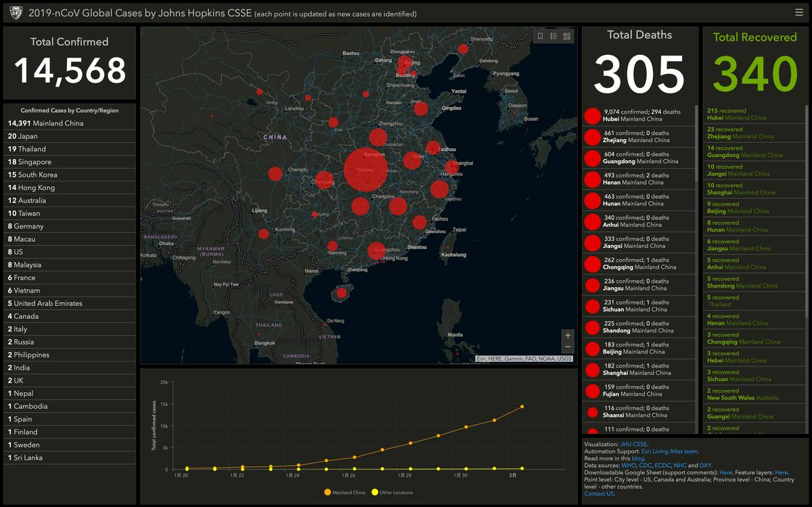Select Hubei recovered entry
Image resolution: width=812 pixels, height=507 pixels.
pos(737,114)
